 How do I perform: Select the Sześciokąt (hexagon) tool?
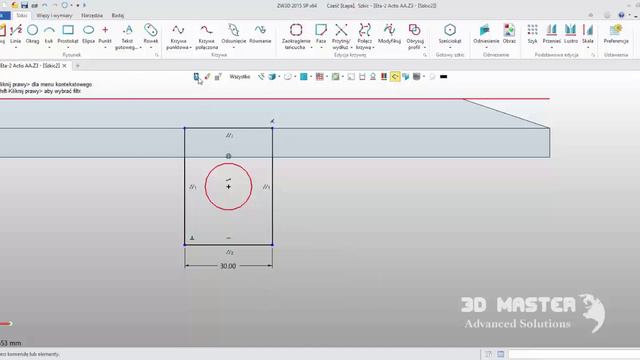point(450,33)
